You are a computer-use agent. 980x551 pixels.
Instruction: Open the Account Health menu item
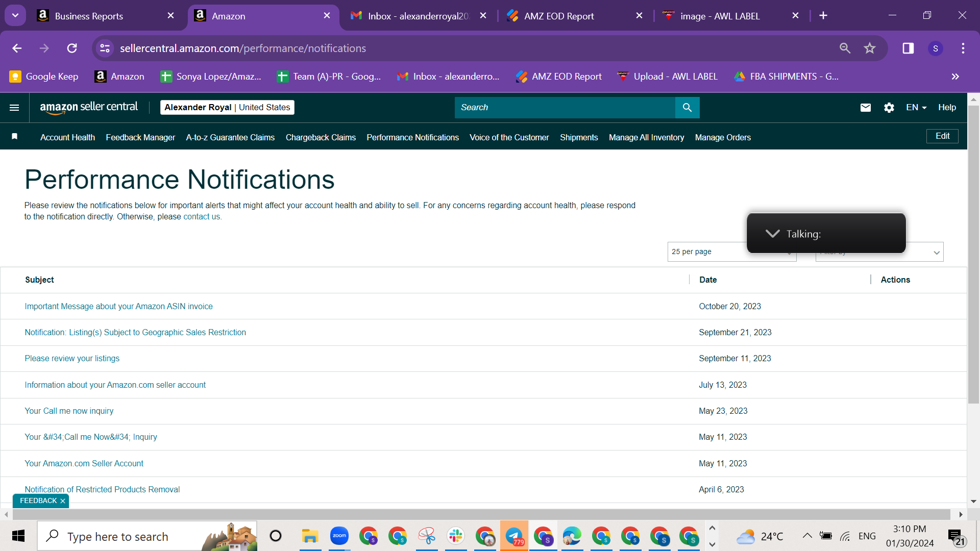[67, 137]
